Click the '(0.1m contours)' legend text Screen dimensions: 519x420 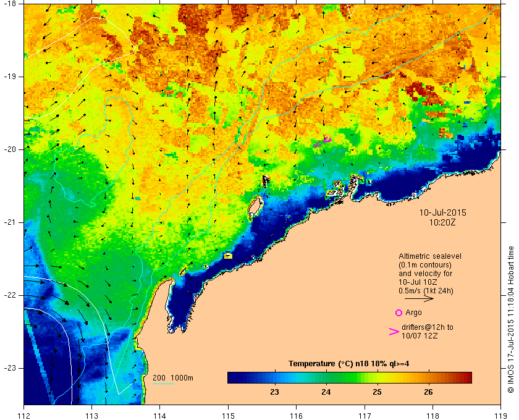(x=425, y=265)
